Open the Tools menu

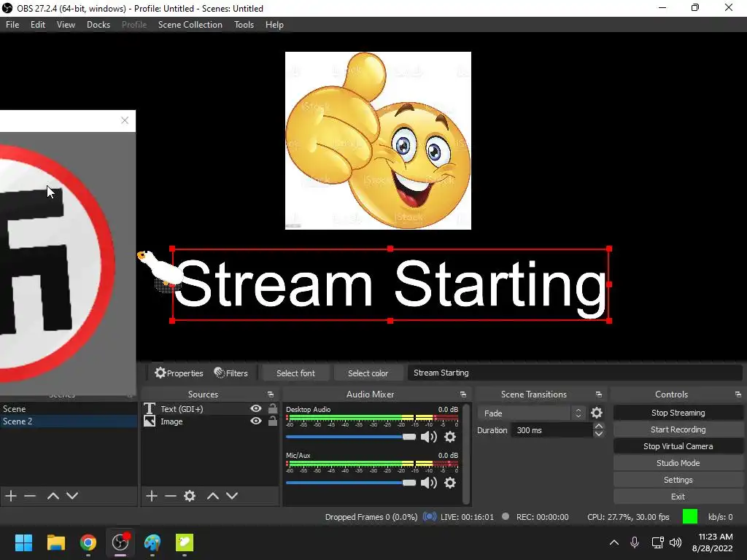click(244, 25)
